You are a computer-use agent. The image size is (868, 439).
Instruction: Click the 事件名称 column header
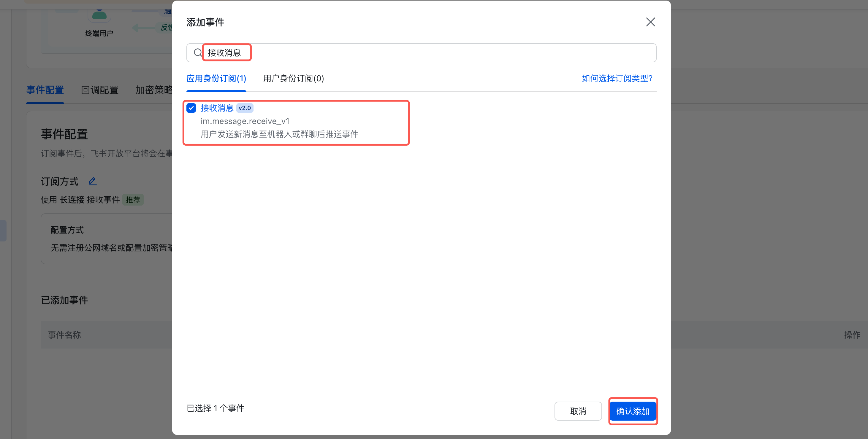pos(64,335)
